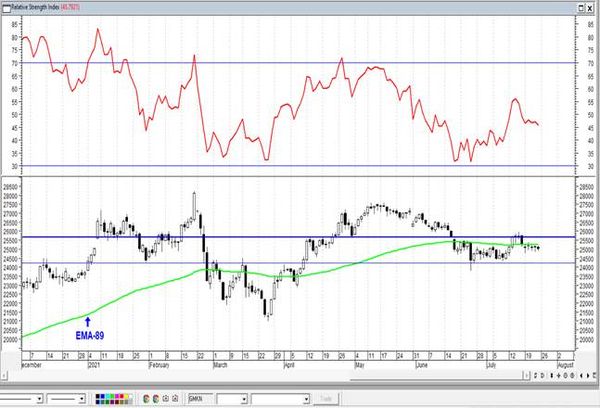
Task: Select the red color swatch in the palette
Action: pyautogui.click(x=121, y=396)
